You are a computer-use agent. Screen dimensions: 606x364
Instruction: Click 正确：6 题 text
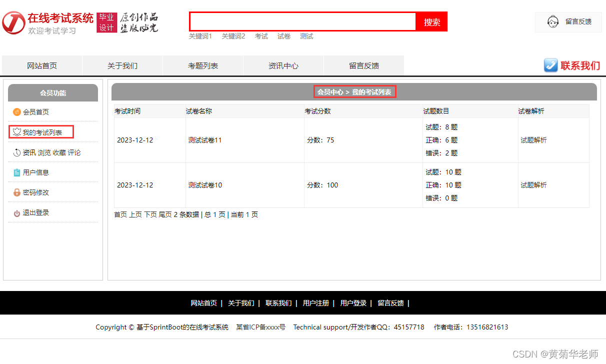pos(441,140)
